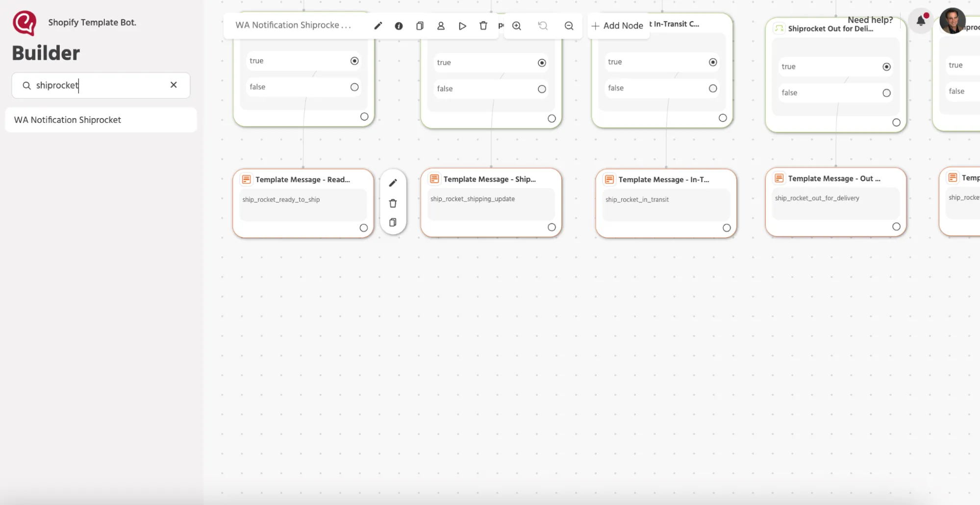Click the app logo at top left

coord(25,23)
